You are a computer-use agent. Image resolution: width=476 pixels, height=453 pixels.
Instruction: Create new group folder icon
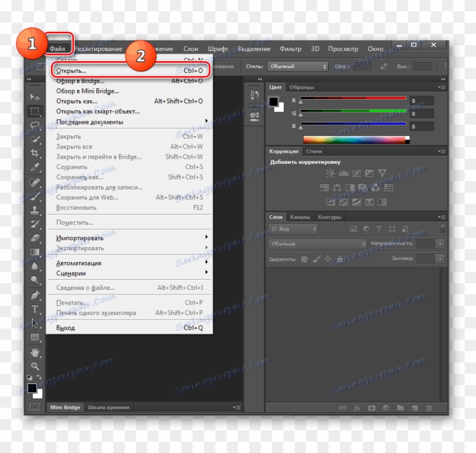(x=401, y=408)
